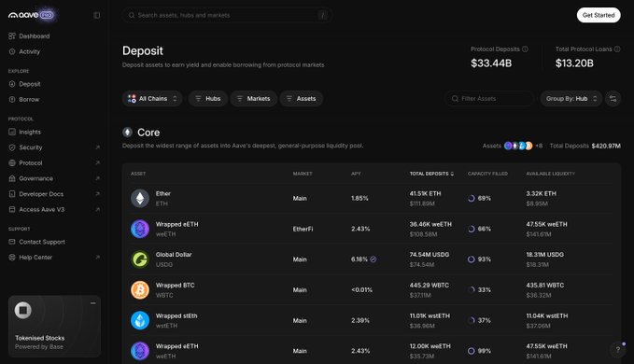Click the $420.97M total deposits value

[606, 146]
